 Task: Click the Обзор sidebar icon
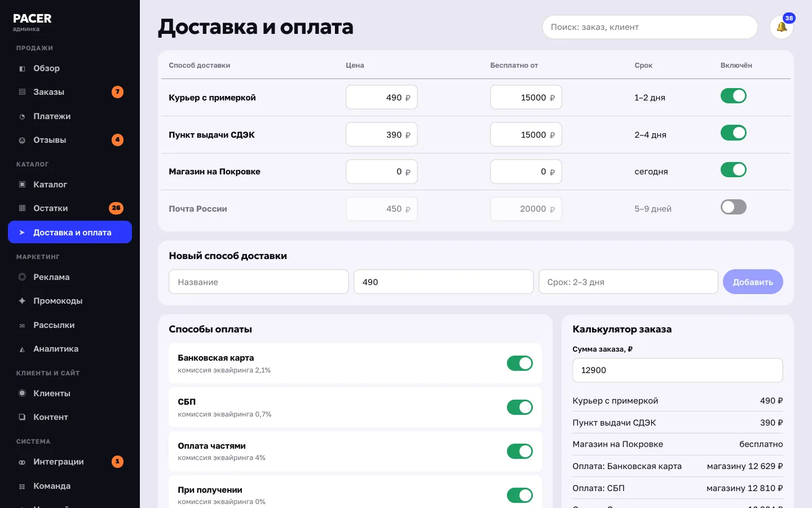[22, 68]
